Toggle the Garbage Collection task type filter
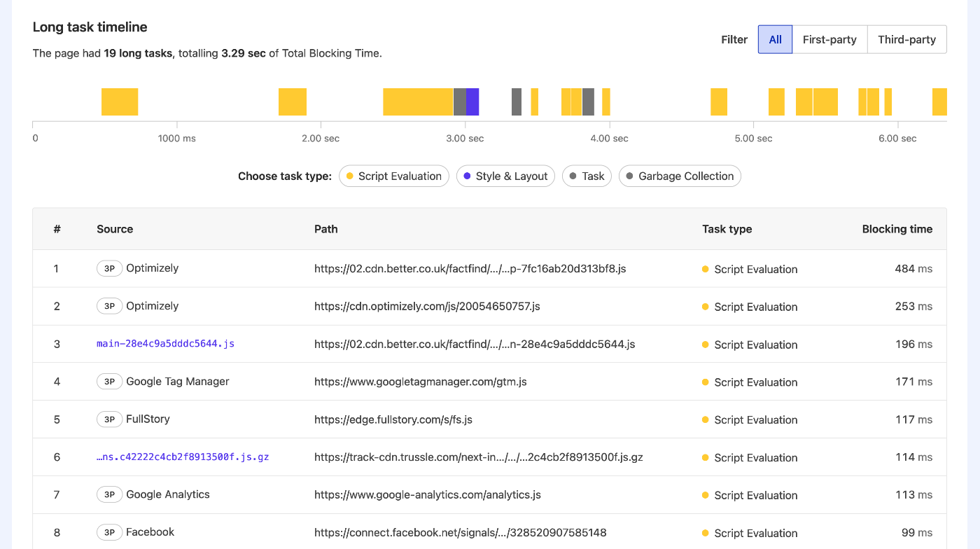The width and height of the screenshot is (980, 549). (679, 176)
